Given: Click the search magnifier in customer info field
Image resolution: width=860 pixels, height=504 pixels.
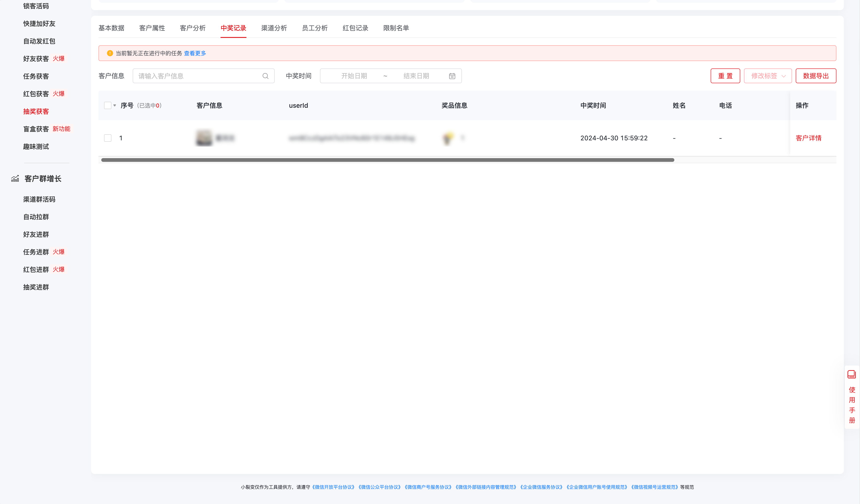Looking at the screenshot, I should click(265, 76).
